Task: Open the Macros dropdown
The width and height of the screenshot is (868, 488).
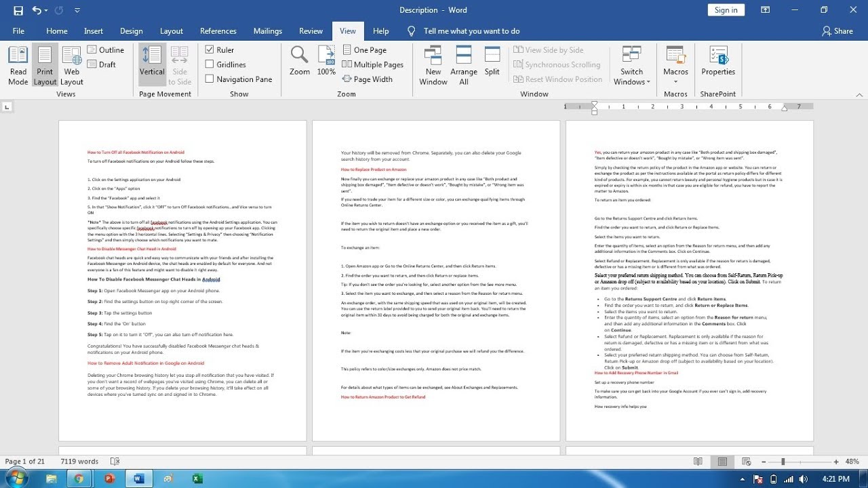Action: pyautogui.click(x=675, y=66)
